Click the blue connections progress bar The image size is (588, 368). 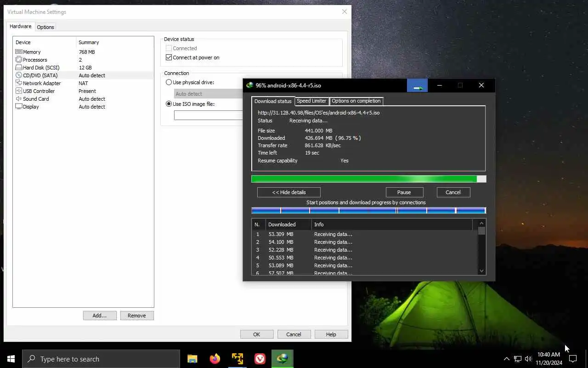coord(368,211)
